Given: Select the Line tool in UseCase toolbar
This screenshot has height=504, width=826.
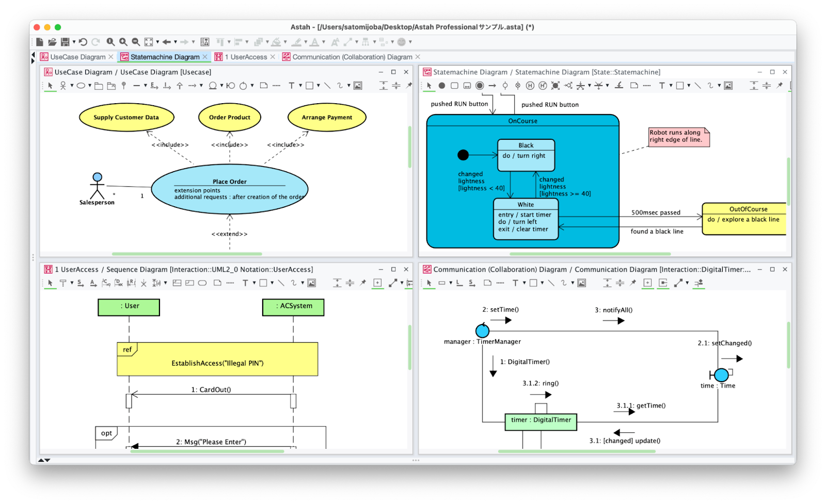Looking at the screenshot, I should 327,86.
